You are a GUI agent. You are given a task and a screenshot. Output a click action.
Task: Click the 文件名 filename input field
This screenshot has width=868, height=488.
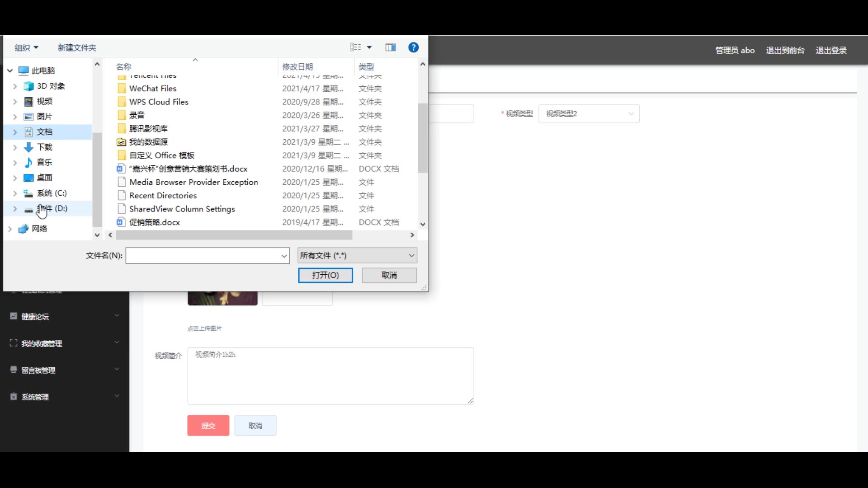(x=203, y=256)
